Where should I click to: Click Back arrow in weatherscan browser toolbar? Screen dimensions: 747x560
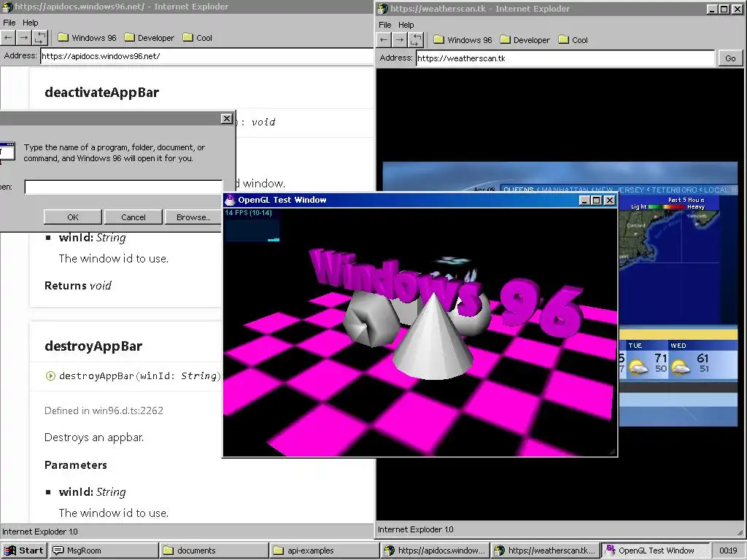384,40
